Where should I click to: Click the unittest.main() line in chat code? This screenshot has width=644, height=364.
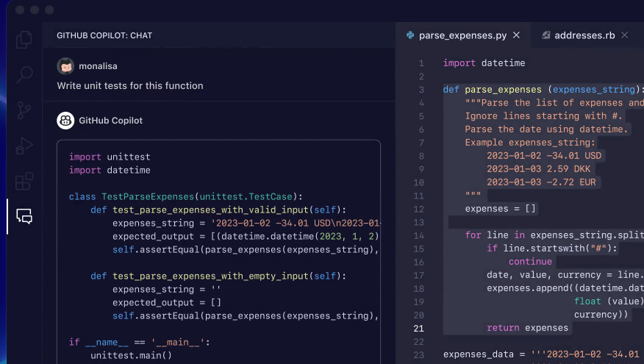tap(131, 355)
